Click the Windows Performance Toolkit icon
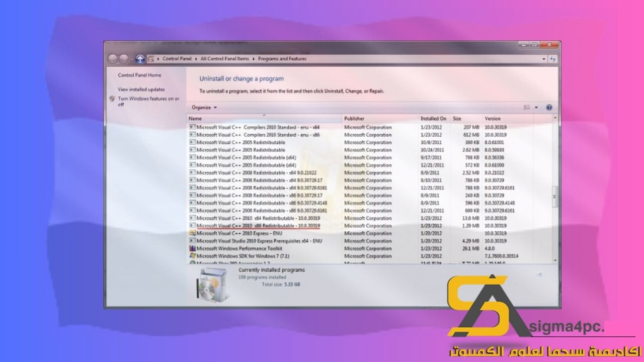The width and height of the screenshot is (644, 362). pos(192,248)
